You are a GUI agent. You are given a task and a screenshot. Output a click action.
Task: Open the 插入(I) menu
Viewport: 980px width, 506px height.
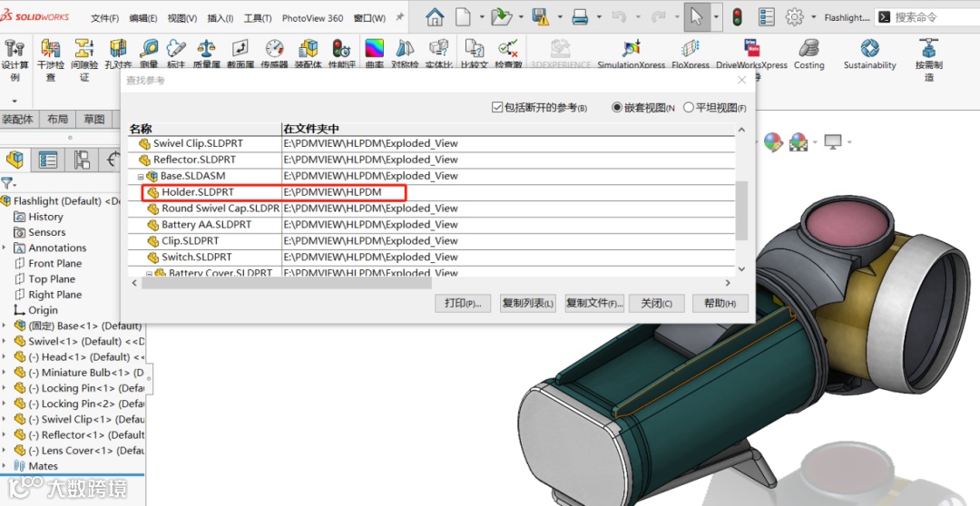tap(220, 18)
